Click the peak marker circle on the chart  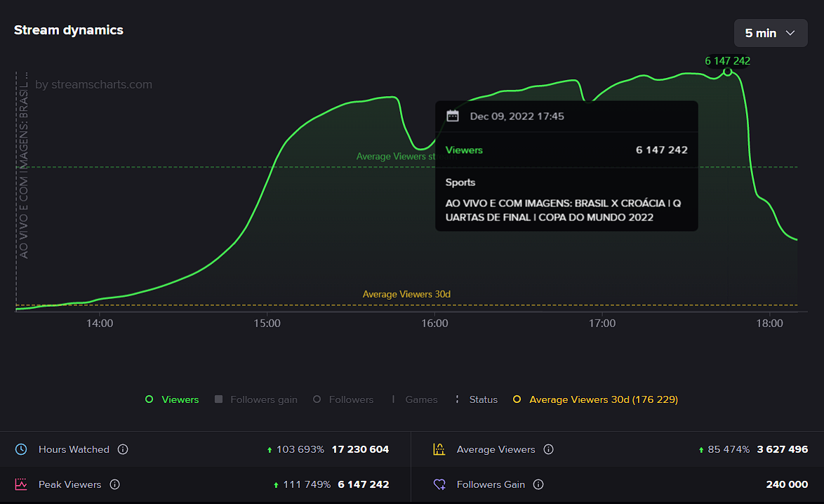tap(728, 72)
